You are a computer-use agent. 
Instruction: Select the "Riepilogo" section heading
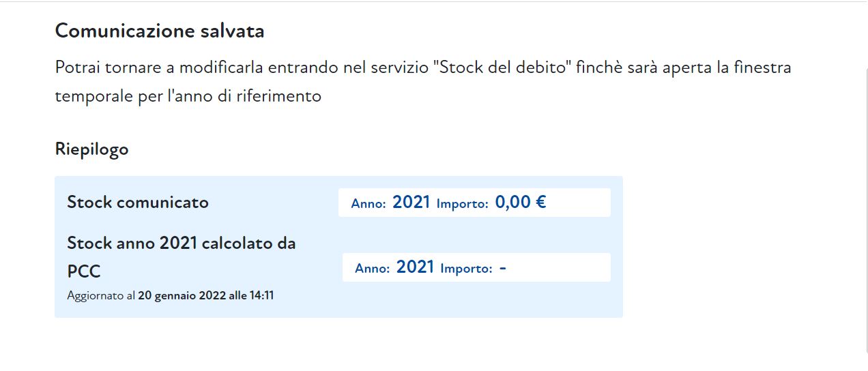click(x=91, y=149)
